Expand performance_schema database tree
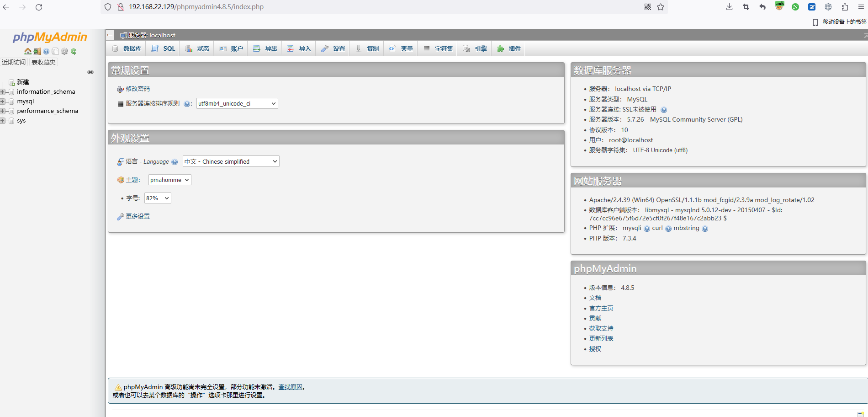868x417 pixels. tap(3, 111)
